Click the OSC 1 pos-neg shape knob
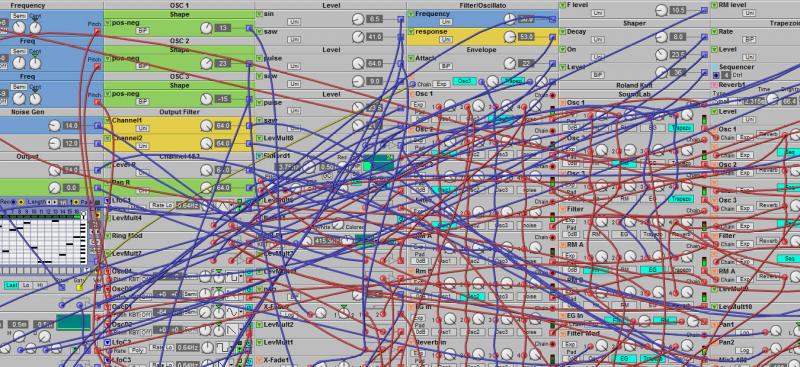The width and height of the screenshot is (800, 367). tap(206, 28)
